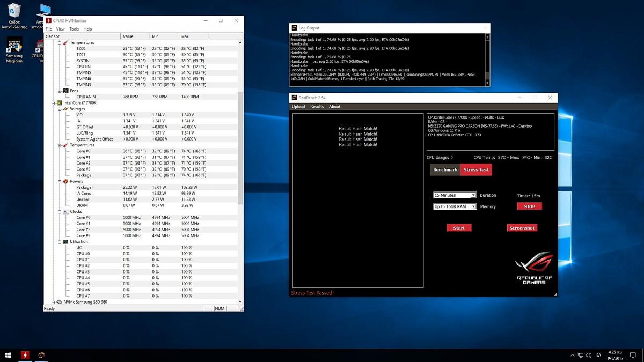Click the Clocks node icon
Image resolution: width=644 pixels, height=362 pixels.
pyautogui.click(x=65, y=211)
